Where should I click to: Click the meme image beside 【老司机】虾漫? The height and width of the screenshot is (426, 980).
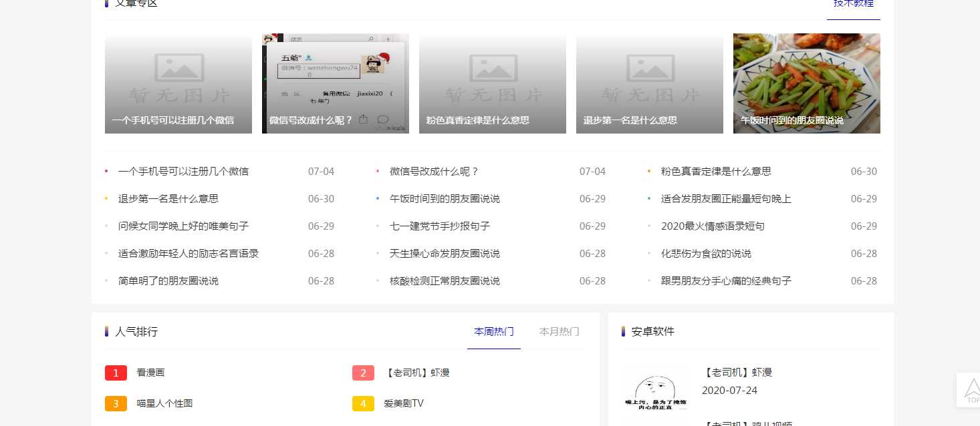click(655, 391)
